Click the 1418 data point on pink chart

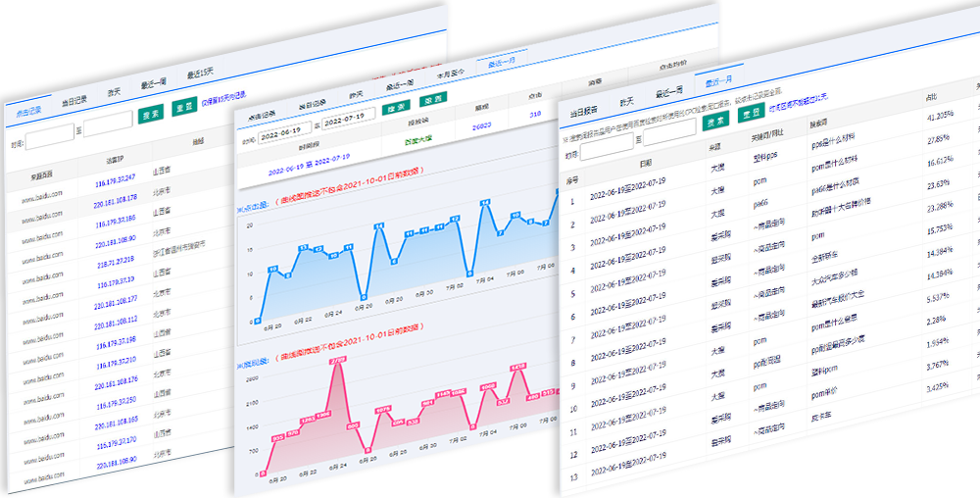519,367
